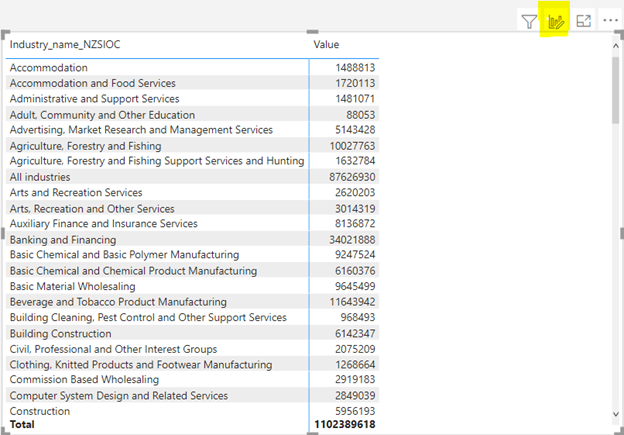This screenshot has width=624, height=435.
Task: Select the Accommodation row
Action: [x=192, y=68]
